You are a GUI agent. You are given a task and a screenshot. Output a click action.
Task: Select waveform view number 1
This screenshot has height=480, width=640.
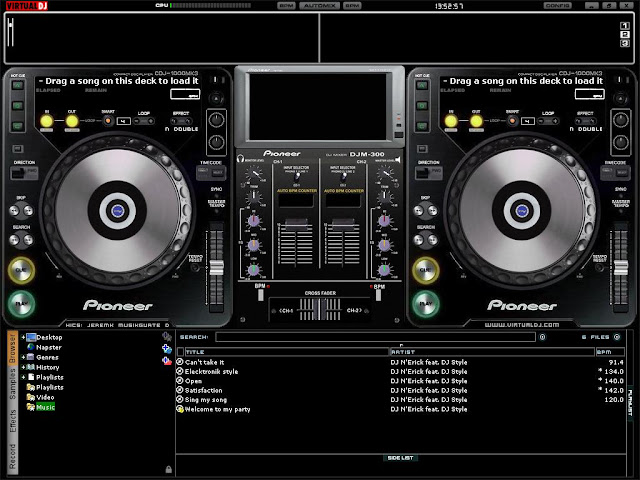(x=624, y=26)
